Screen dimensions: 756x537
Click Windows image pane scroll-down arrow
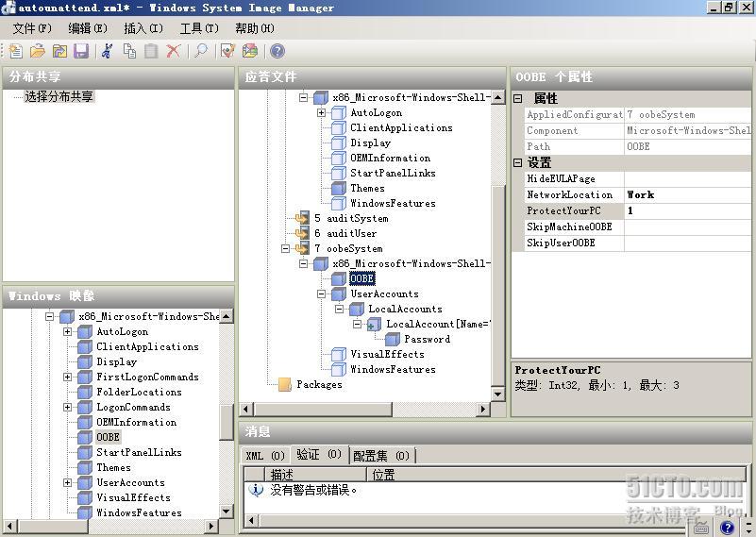coord(227,511)
